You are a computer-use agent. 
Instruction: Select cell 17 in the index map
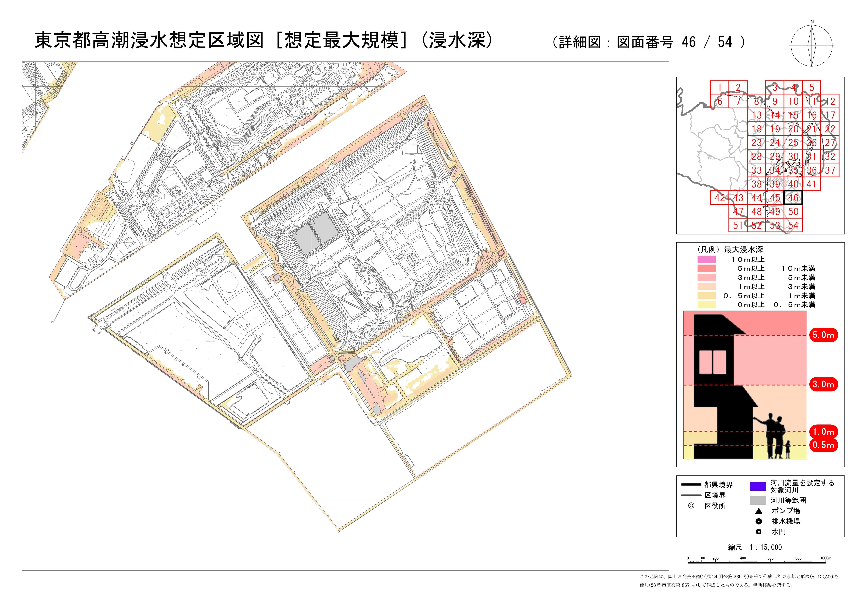(830, 115)
